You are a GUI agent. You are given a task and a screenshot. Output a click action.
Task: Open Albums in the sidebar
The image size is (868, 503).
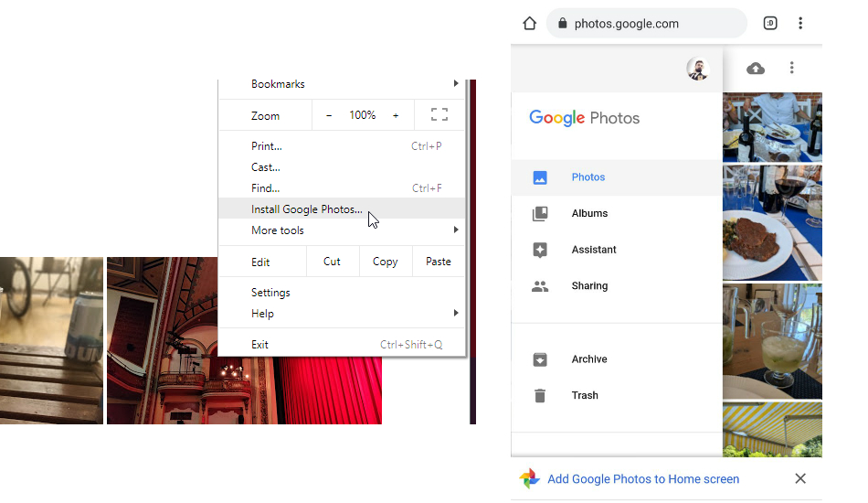617,214
